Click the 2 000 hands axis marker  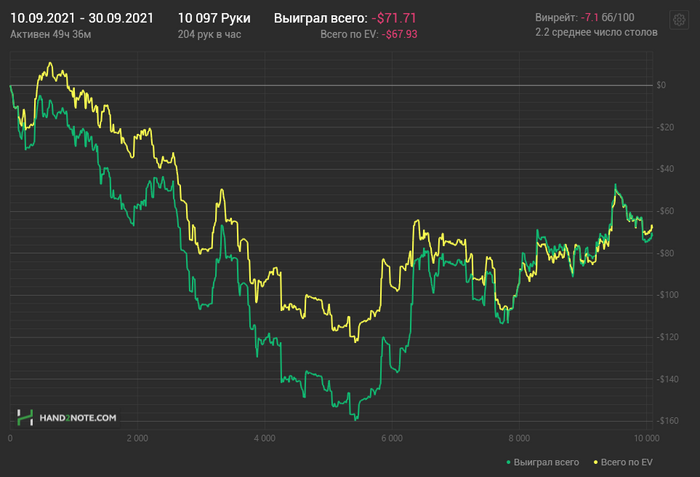pos(137,439)
